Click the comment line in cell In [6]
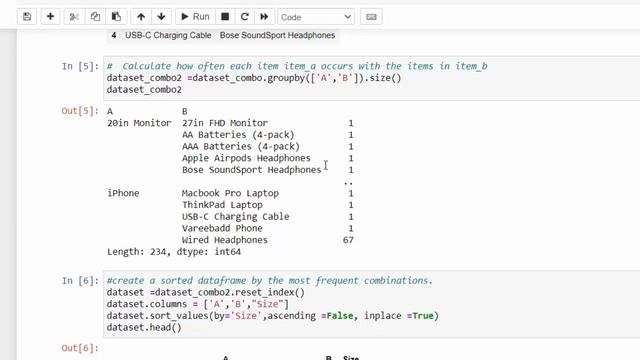 click(269, 281)
